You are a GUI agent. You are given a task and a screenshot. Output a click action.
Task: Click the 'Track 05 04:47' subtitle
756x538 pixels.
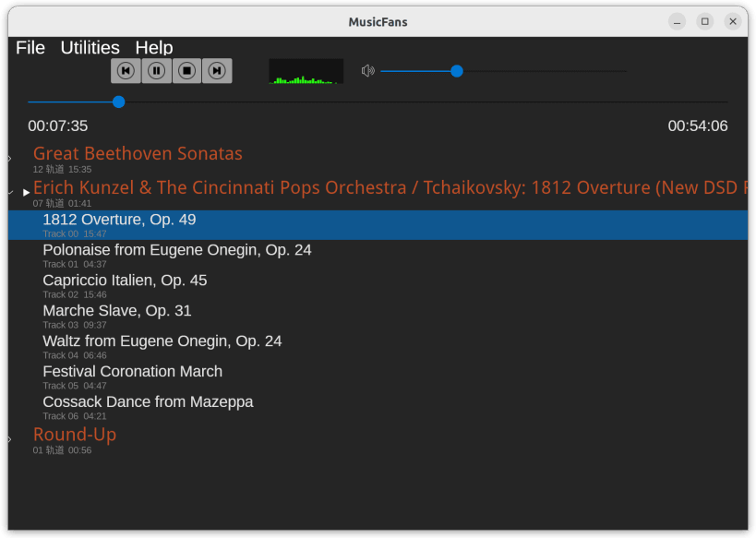75,386
